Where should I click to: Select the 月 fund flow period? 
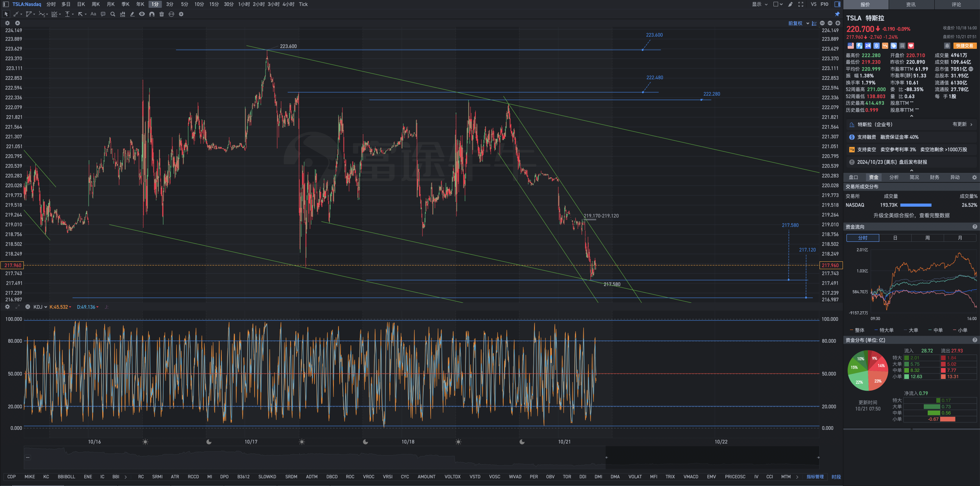(x=960, y=238)
